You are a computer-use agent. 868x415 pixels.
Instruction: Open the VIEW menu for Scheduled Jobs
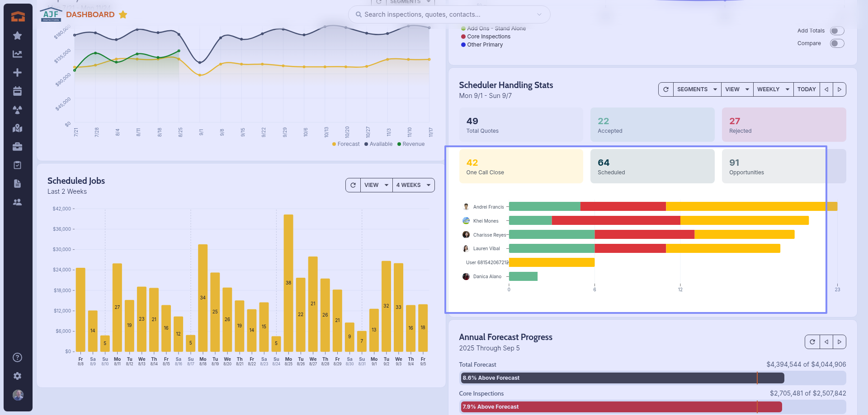click(x=376, y=185)
